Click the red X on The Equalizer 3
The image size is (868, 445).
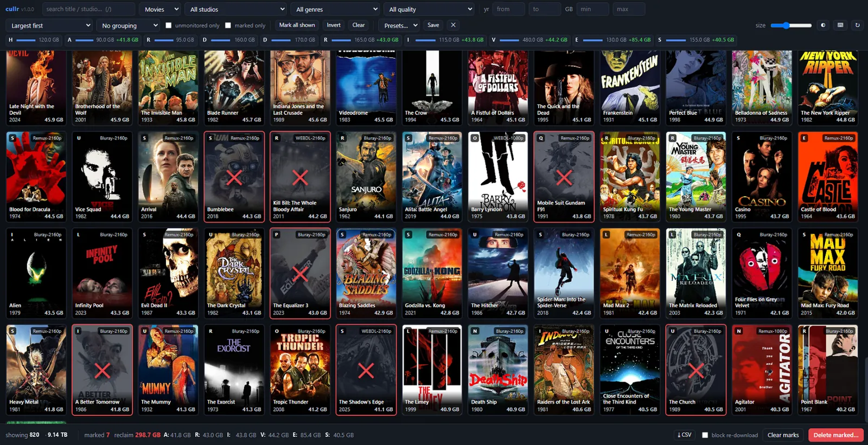300,274
